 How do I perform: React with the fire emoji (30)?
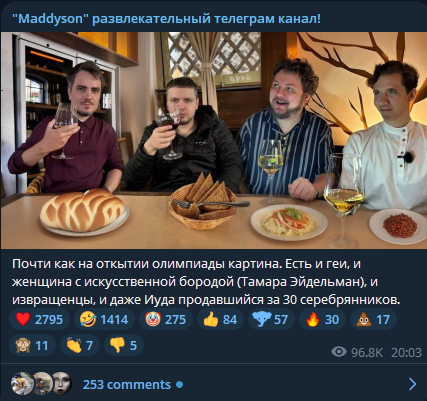tap(322, 319)
